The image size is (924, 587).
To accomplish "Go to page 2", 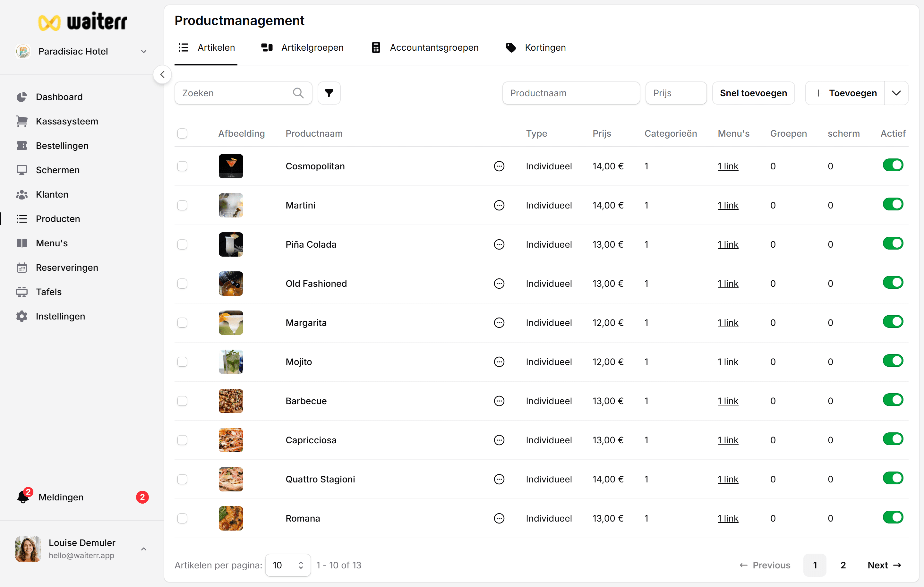I will pyautogui.click(x=843, y=565).
